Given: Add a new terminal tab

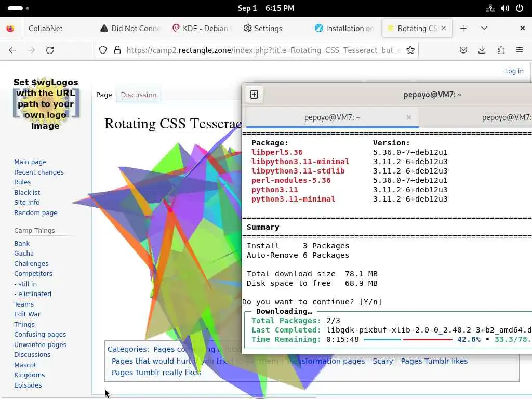Looking at the screenshot, I should click(254, 95).
